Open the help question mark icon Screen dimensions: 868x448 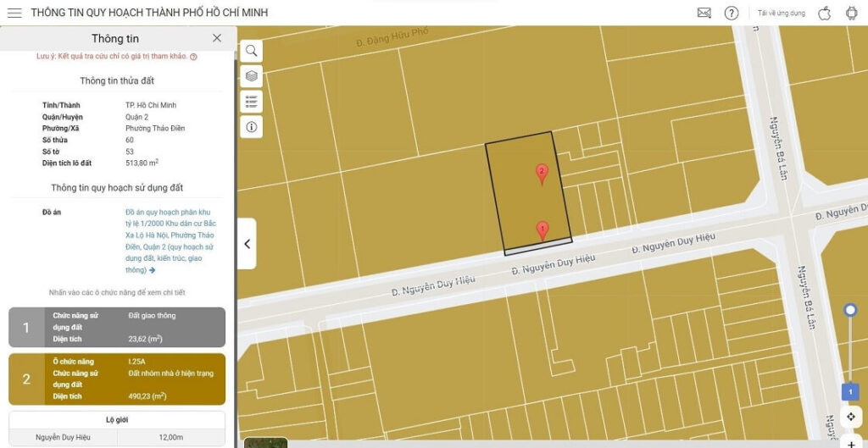tap(732, 13)
